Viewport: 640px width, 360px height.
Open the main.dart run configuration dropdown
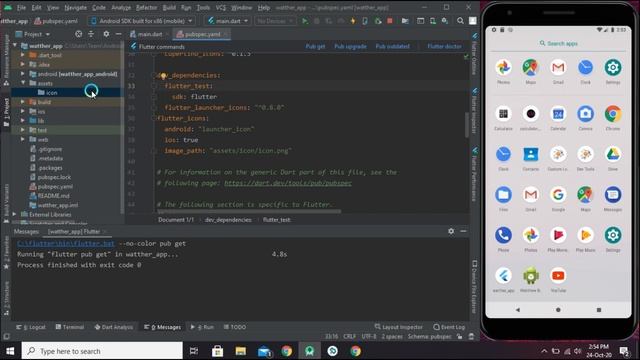coord(228,21)
